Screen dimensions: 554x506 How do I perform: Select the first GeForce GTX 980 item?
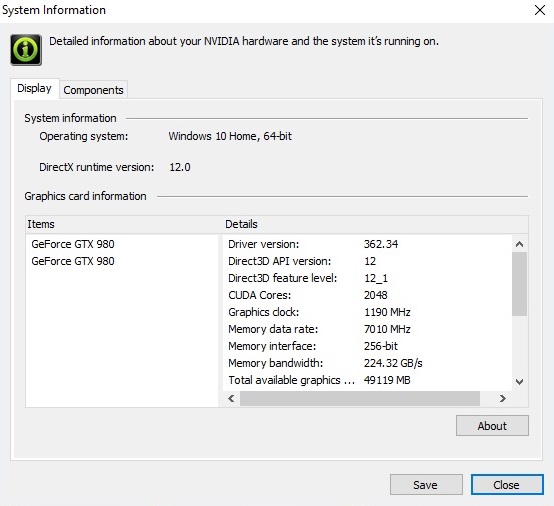73,244
